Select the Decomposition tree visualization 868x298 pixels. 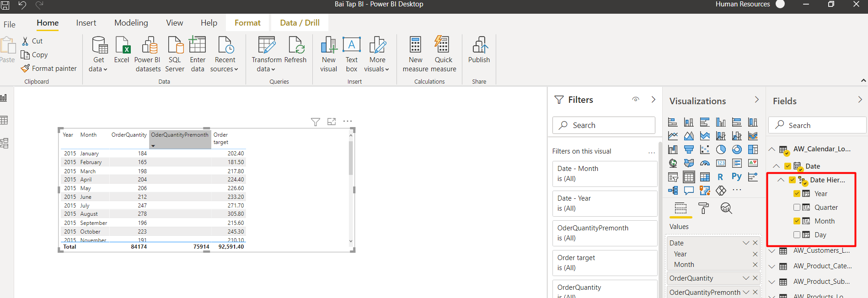673,190
